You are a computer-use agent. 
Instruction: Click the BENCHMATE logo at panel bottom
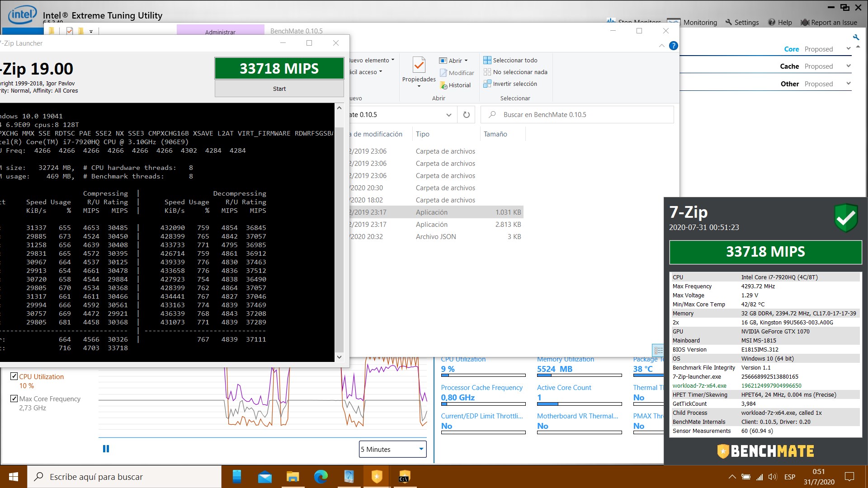[x=765, y=451]
